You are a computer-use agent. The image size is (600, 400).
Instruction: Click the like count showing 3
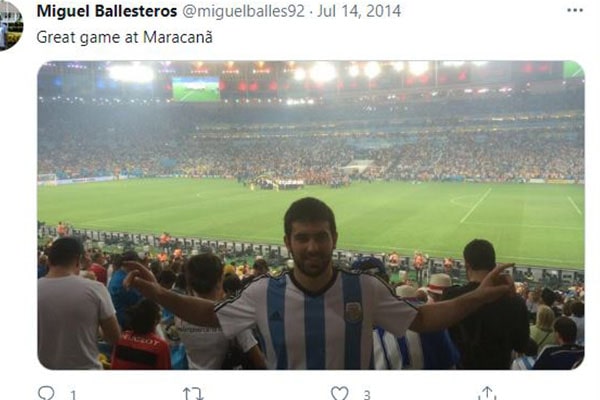click(367, 395)
